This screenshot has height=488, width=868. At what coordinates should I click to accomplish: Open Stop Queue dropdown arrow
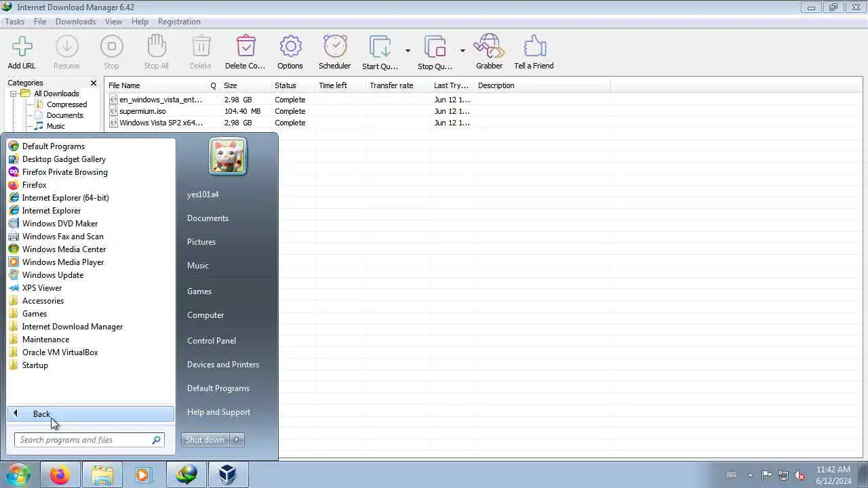tap(462, 51)
